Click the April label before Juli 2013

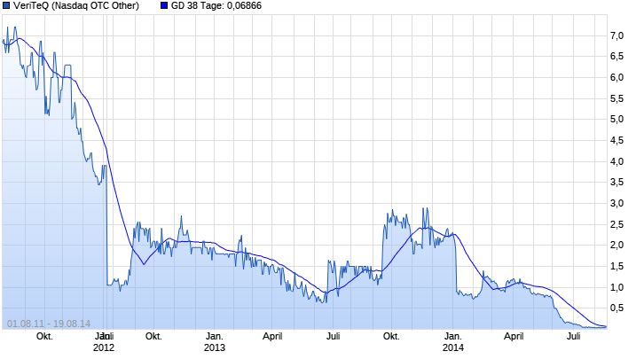click(272, 337)
